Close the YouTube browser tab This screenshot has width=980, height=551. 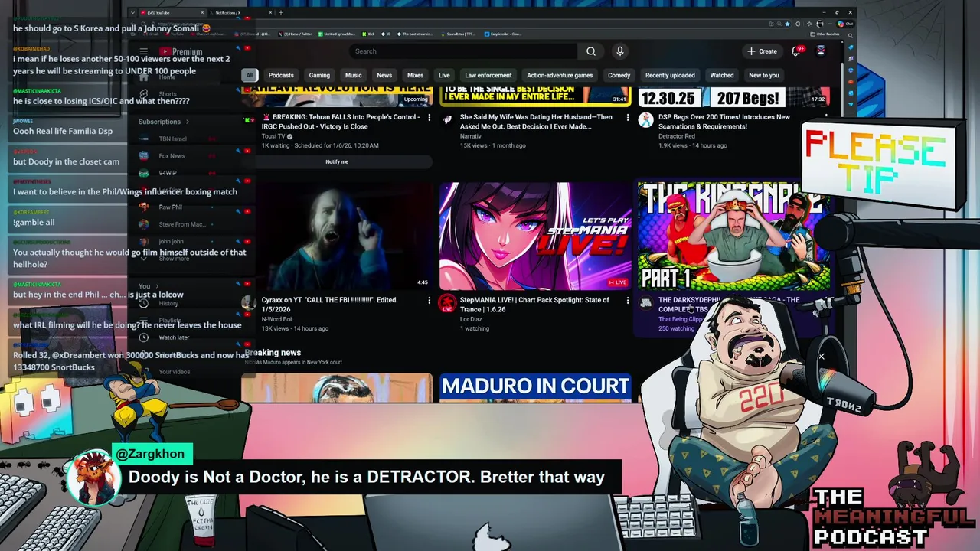(x=202, y=12)
